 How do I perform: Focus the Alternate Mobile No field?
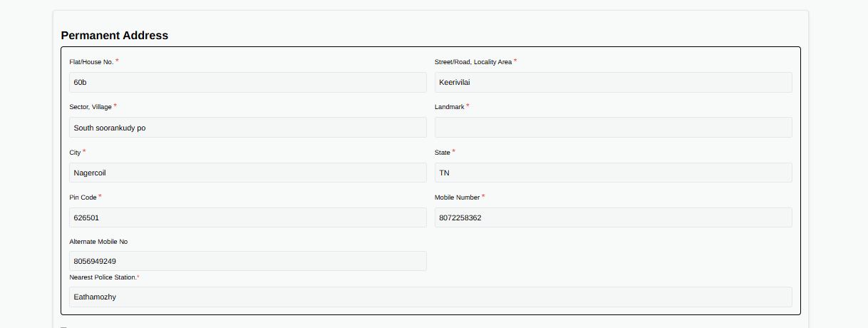(247, 261)
